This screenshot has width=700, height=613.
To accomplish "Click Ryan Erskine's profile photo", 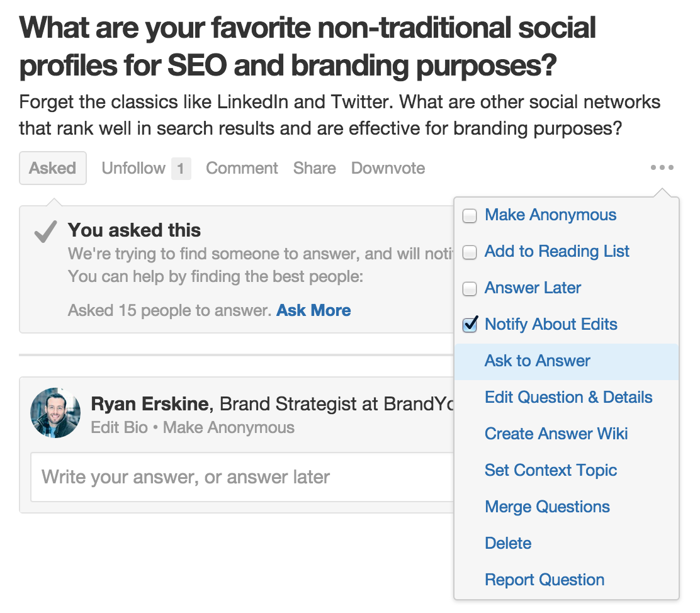I will (55, 412).
